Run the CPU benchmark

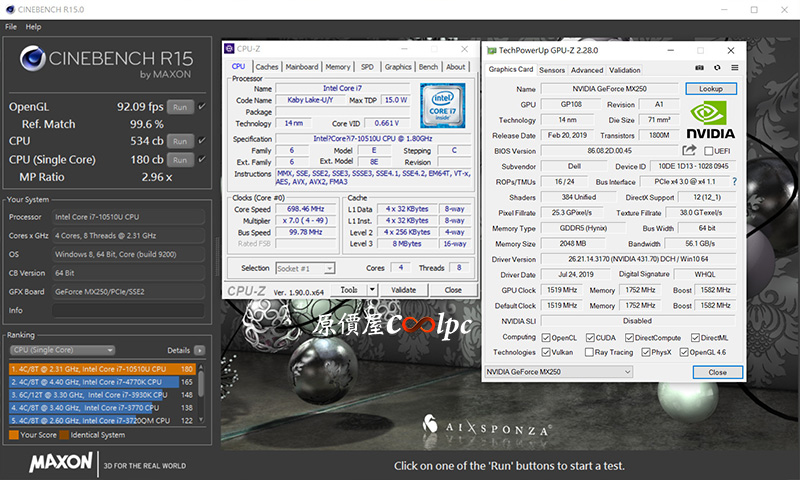[180, 141]
